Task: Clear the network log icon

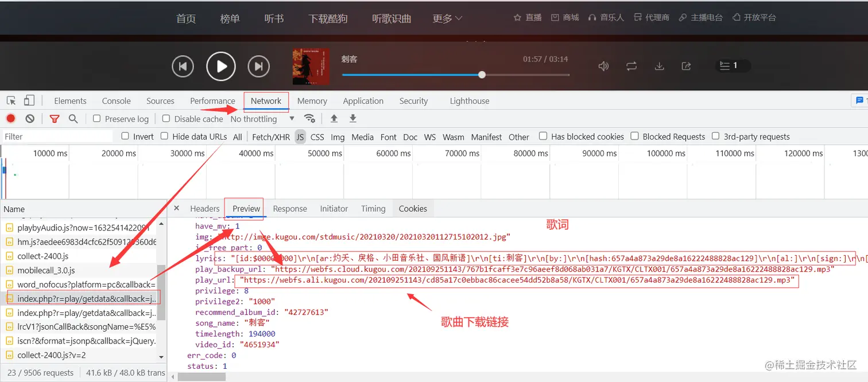Action: [x=30, y=119]
